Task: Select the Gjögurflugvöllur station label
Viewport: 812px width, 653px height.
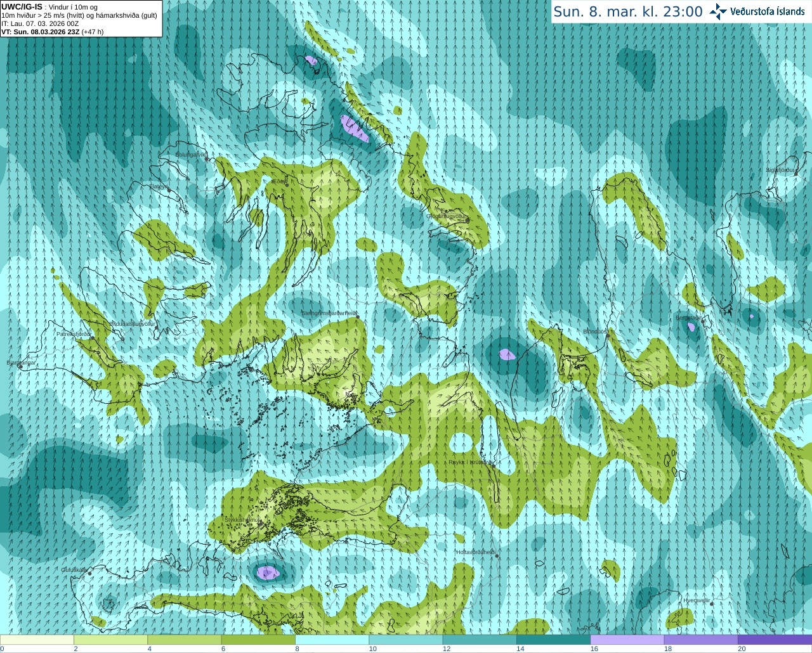Action: tap(447, 216)
